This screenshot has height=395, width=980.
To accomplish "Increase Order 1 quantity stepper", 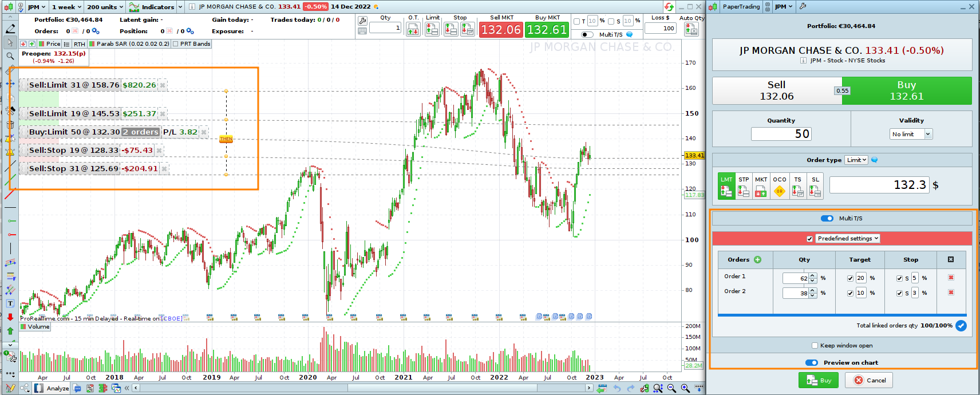I will (x=813, y=276).
